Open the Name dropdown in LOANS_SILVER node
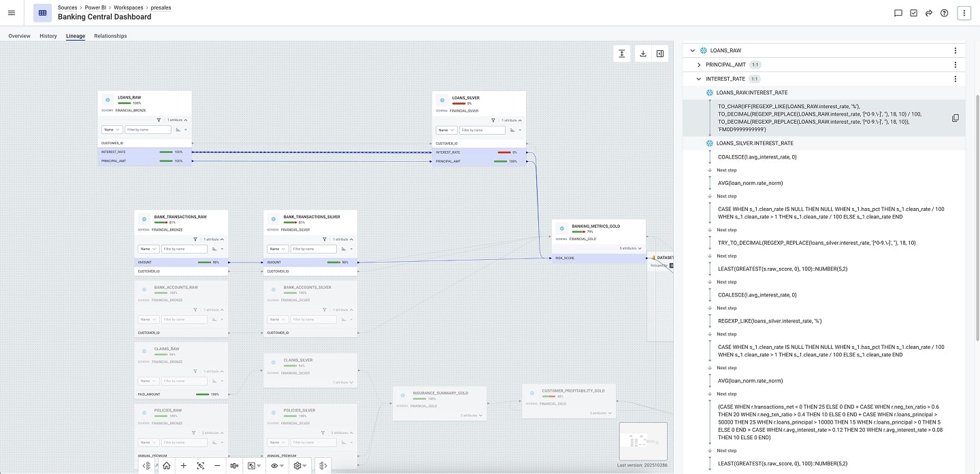The image size is (980, 474). click(x=446, y=130)
